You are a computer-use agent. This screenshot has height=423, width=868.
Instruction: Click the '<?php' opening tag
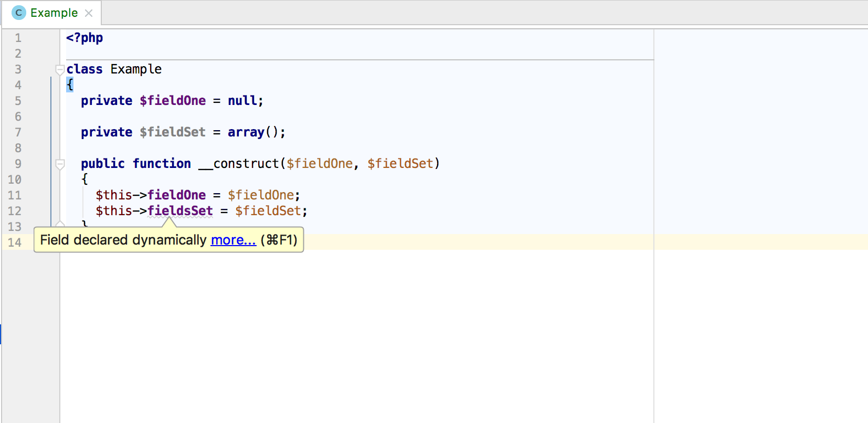(x=84, y=38)
